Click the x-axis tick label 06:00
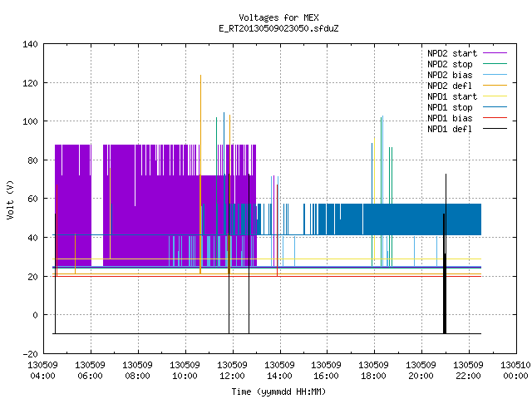532x399 pixels. pos(91,377)
